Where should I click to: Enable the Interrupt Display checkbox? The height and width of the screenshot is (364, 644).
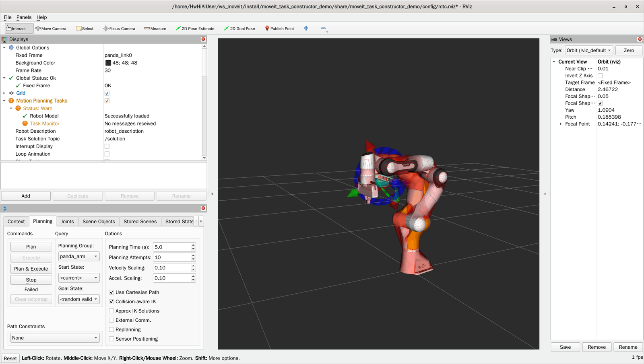coord(107,146)
